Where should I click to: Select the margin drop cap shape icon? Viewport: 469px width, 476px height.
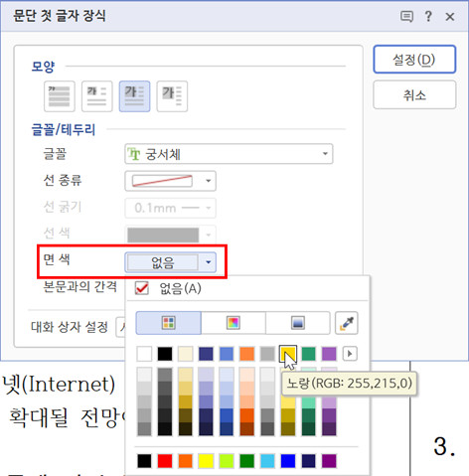point(172,96)
